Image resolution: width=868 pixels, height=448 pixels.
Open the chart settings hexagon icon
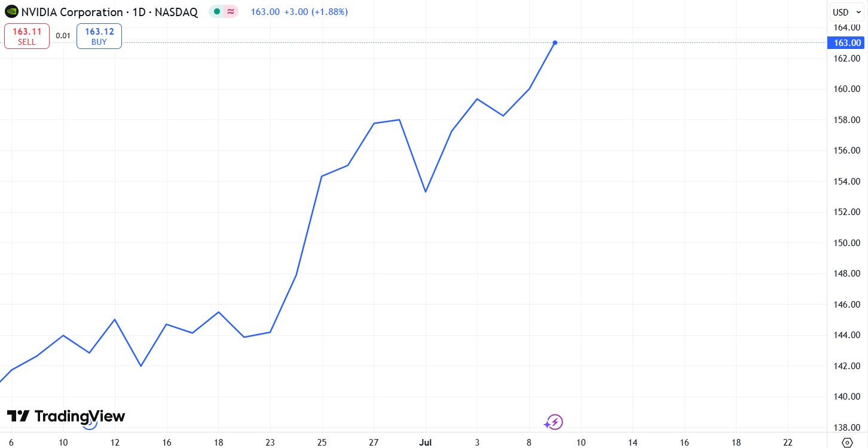coord(847,442)
